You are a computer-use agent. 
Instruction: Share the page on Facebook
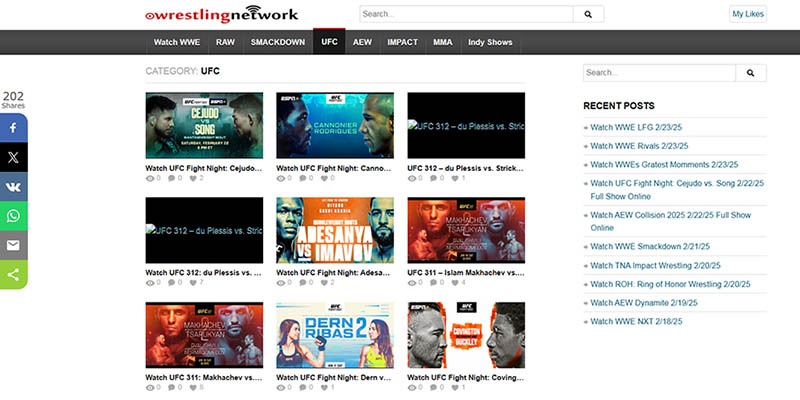click(x=13, y=128)
